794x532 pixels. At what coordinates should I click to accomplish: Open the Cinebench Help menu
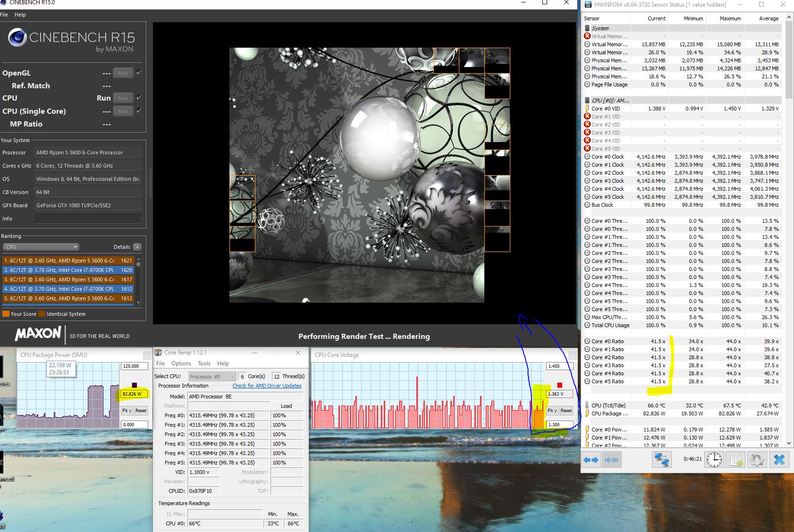(20, 15)
